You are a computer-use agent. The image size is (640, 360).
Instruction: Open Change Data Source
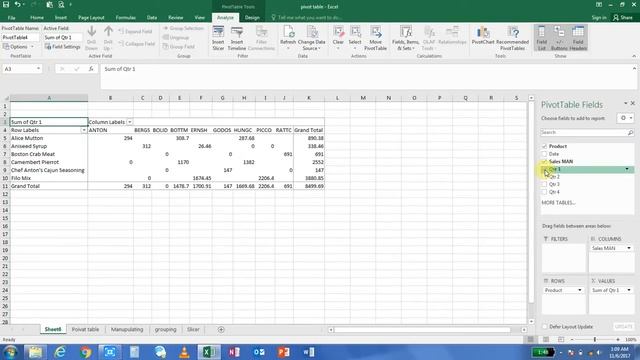[x=311, y=38]
